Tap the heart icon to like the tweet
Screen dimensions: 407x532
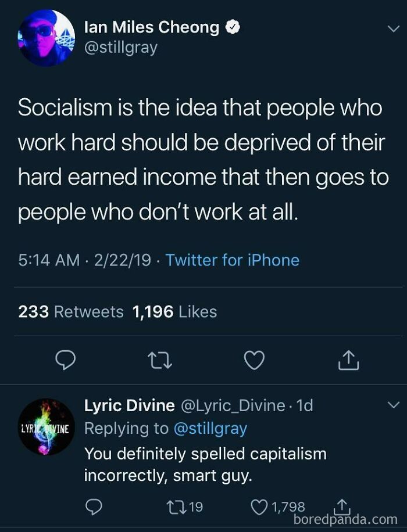tap(254, 360)
